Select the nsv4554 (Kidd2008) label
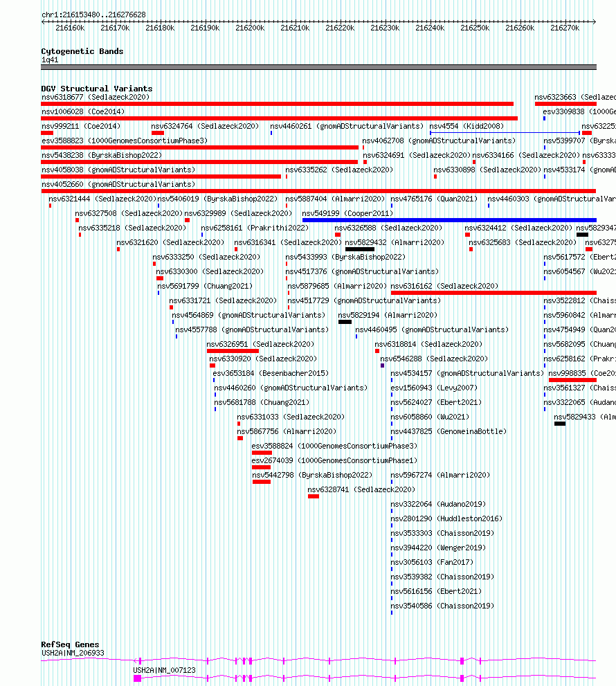 point(466,126)
